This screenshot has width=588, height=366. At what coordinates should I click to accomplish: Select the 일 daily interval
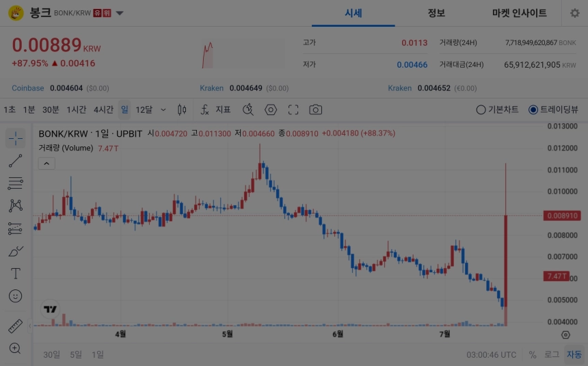[x=124, y=109]
